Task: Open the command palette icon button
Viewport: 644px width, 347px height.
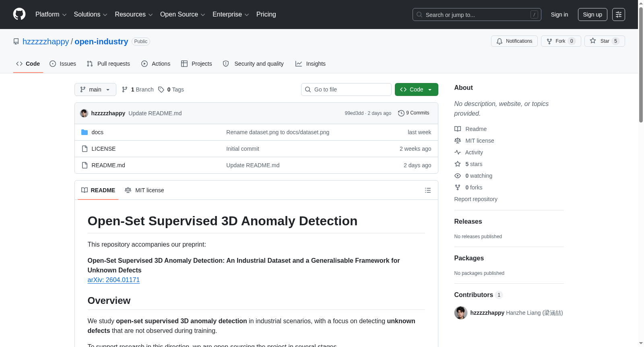Action: click(619, 15)
